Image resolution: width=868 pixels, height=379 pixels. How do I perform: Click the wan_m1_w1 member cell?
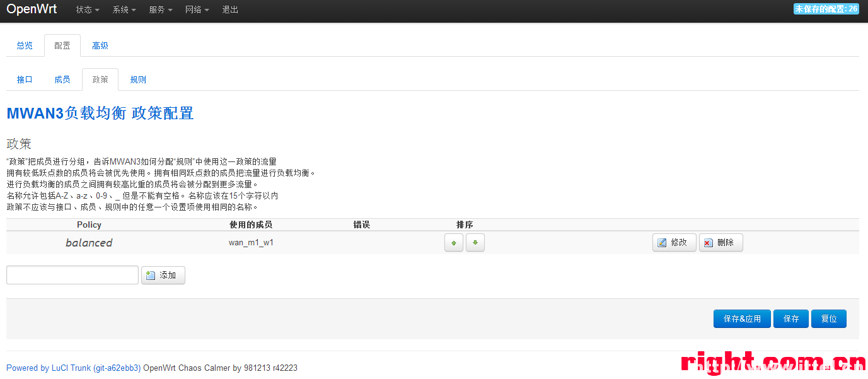[x=251, y=243]
